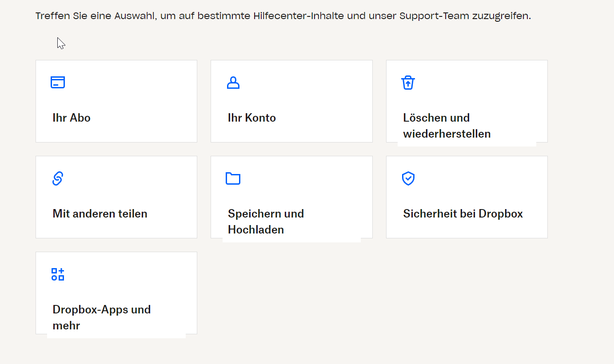Click the 'Speichern und Hochladen' label
The width and height of the screenshot is (614, 364).
point(266,221)
